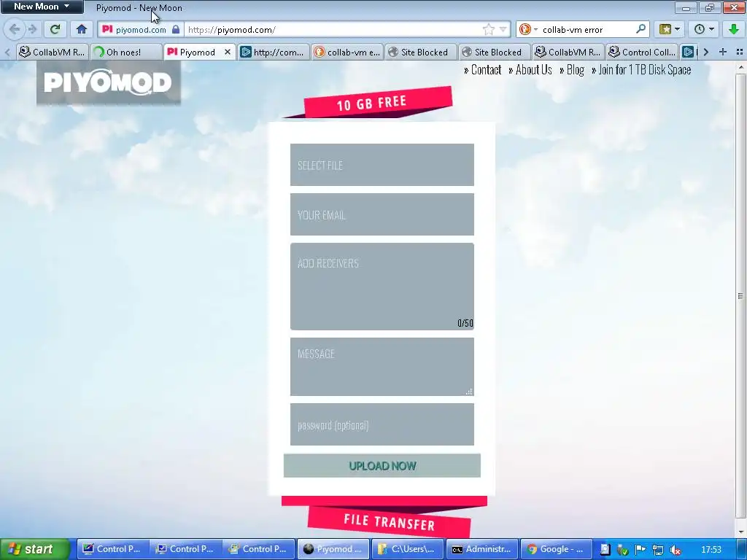
Task: Switch to the Administr... command prompt taskbar item
Action: pos(481,549)
